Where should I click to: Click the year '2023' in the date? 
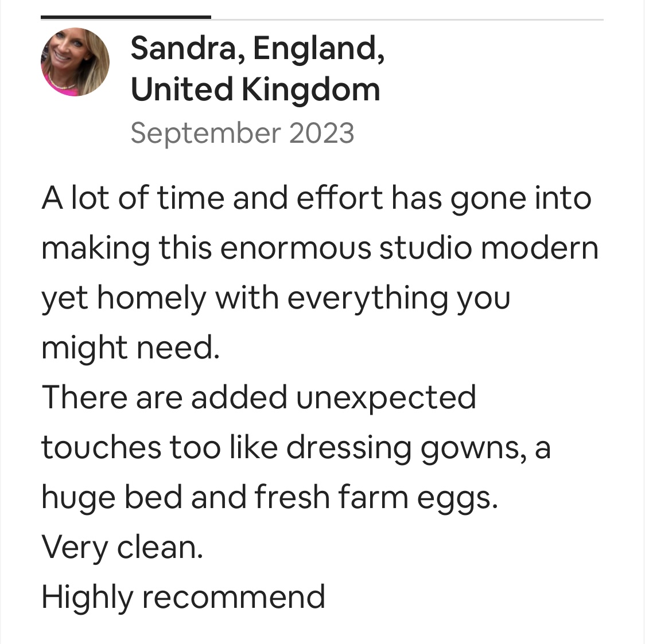pos(321,133)
